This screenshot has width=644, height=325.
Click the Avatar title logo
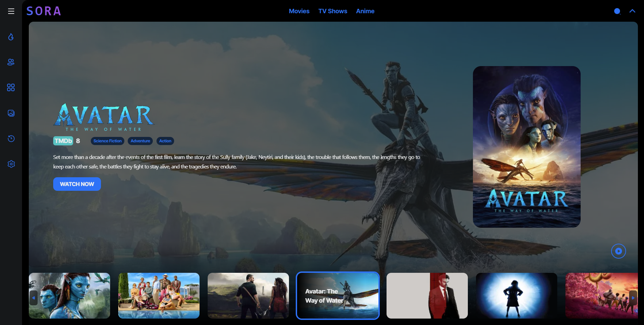(x=104, y=117)
